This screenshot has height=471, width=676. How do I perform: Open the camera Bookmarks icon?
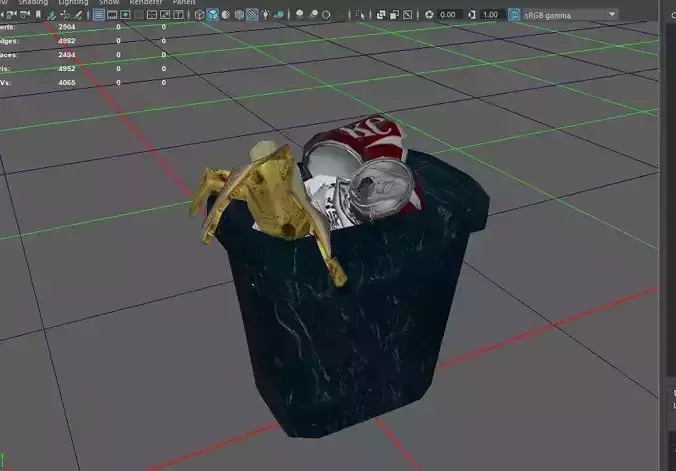(38, 15)
